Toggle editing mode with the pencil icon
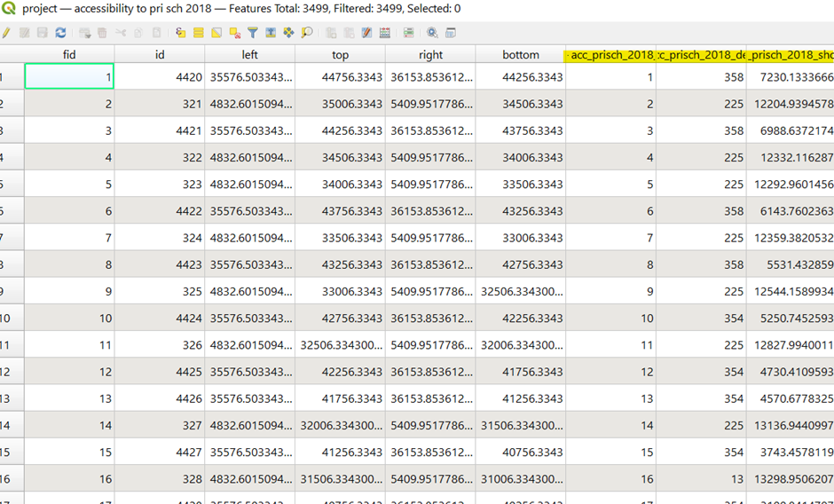The width and height of the screenshot is (834, 504). (5, 33)
